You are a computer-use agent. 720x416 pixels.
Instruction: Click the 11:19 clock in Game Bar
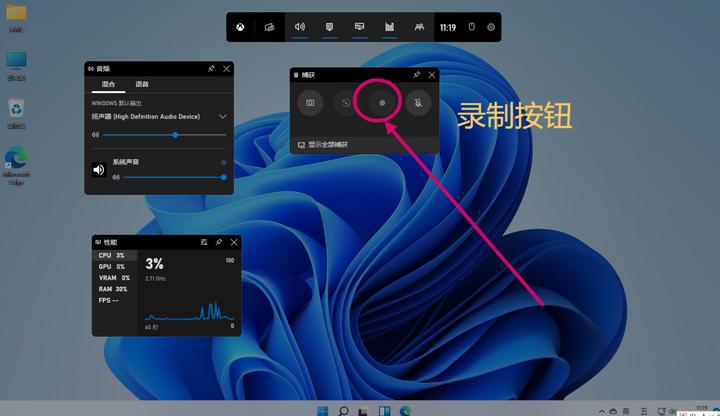click(x=448, y=28)
